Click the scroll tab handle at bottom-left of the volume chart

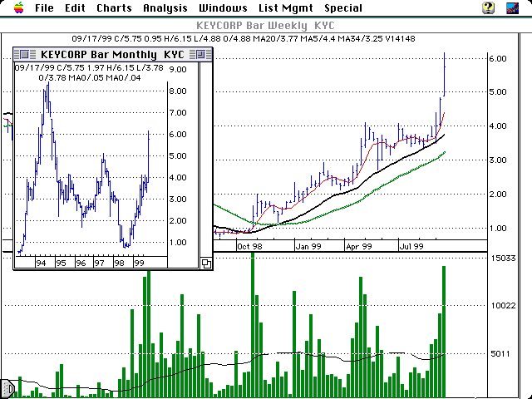(7, 388)
